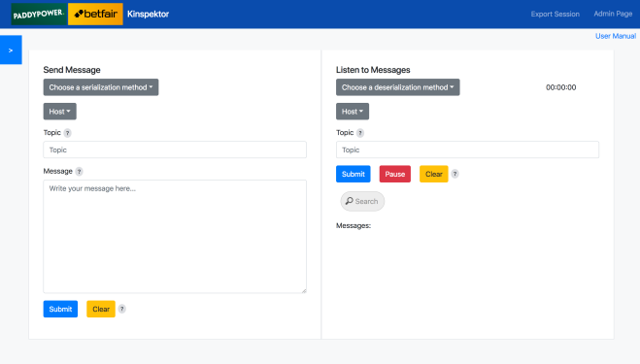Submit the Listen to Messages form
The height and width of the screenshot is (364, 640).
(x=354, y=174)
